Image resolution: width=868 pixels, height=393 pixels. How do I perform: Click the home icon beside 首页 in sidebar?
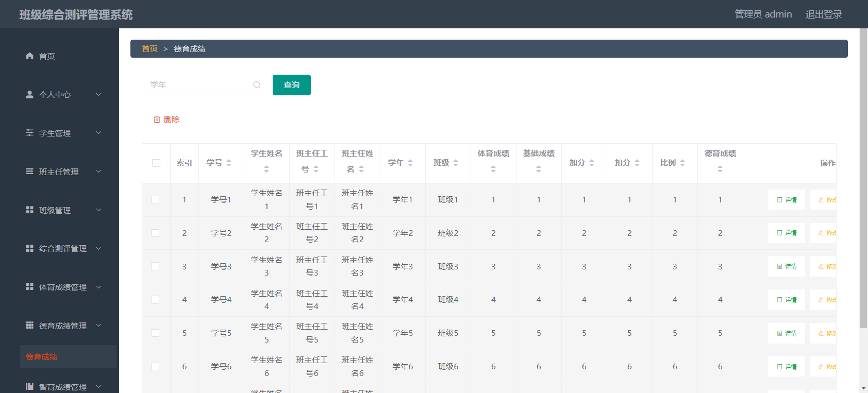tap(29, 56)
